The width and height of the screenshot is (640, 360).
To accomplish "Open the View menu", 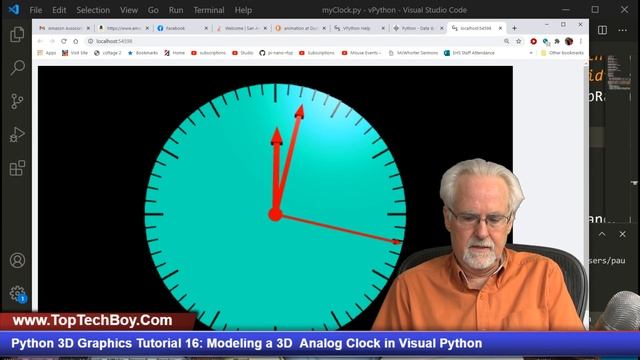I will click(129, 10).
